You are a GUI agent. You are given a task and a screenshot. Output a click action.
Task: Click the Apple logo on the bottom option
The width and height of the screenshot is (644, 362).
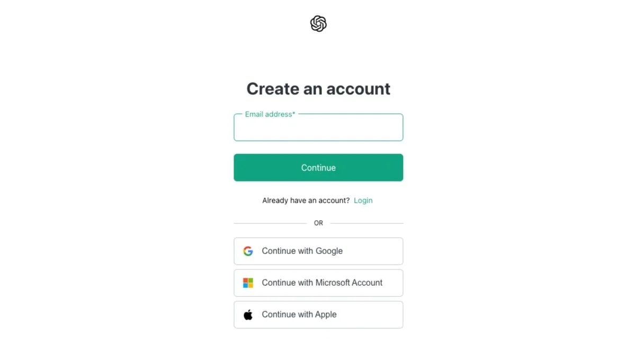[248, 314]
